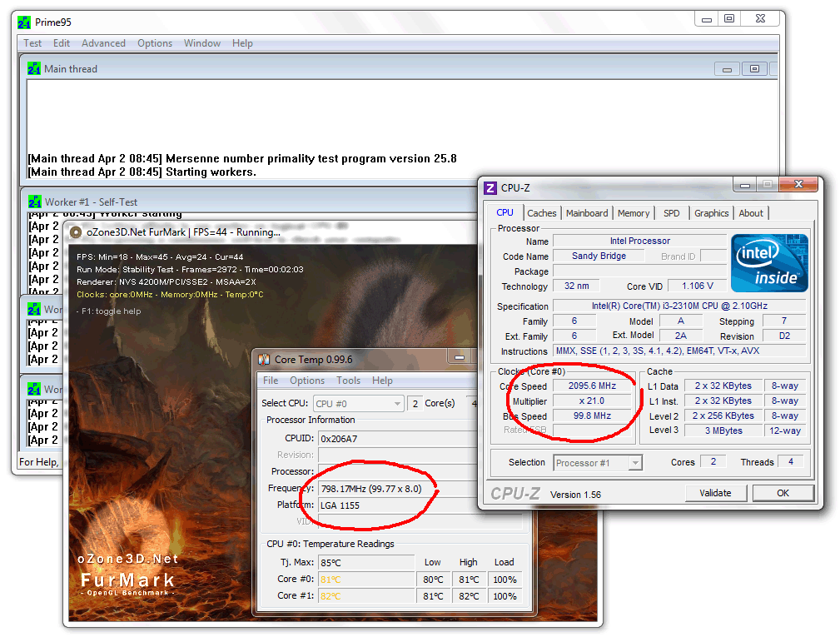Open the Advanced menu in Prime95

tap(103, 43)
